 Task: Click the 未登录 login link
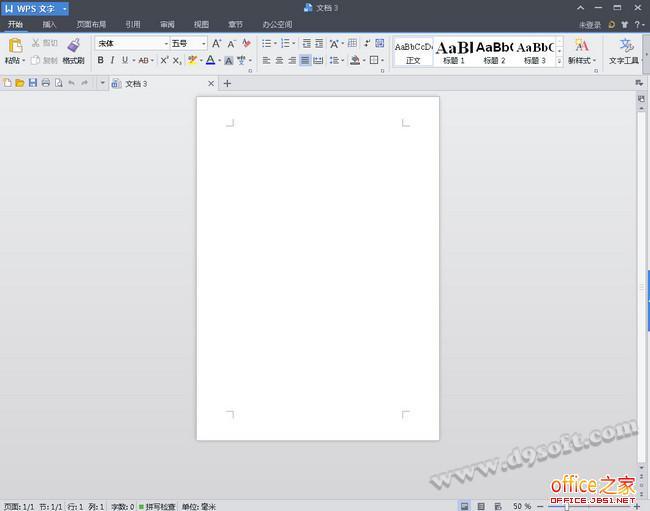point(590,24)
